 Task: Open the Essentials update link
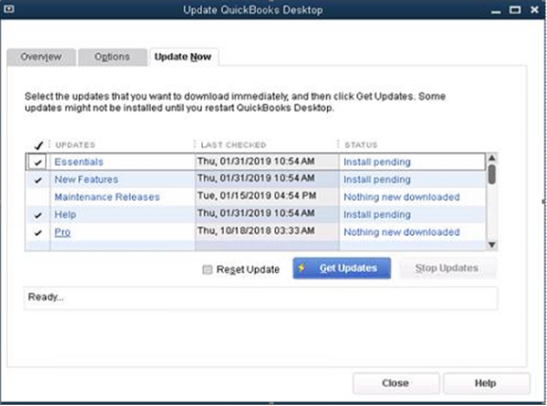(79, 162)
